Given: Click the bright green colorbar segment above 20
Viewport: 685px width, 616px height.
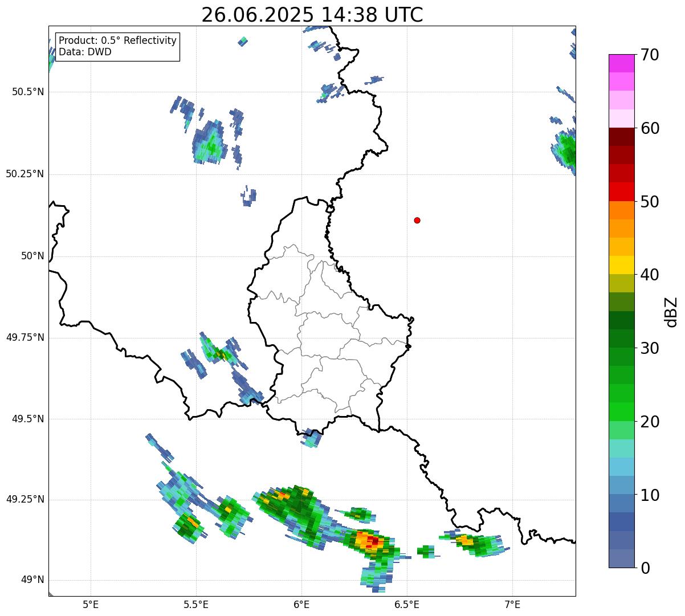Looking at the screenshot, I should [x=621, y=412].
